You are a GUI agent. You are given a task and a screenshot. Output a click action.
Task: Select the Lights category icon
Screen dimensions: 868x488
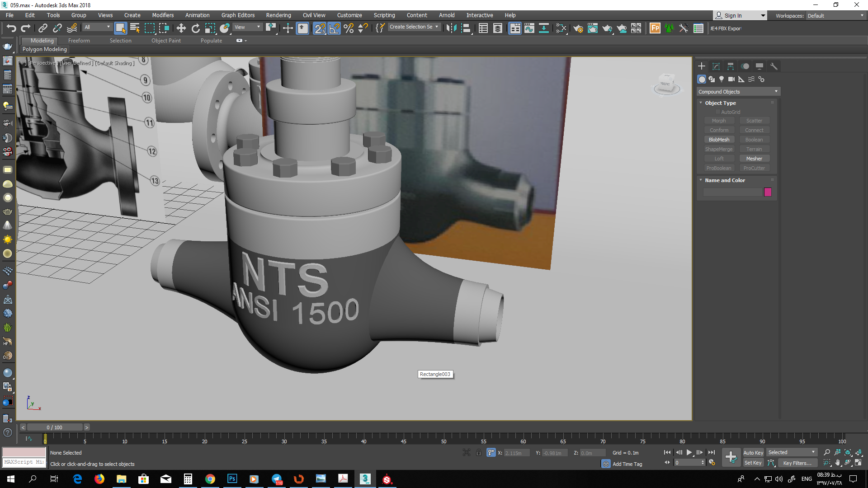point(722,79)
